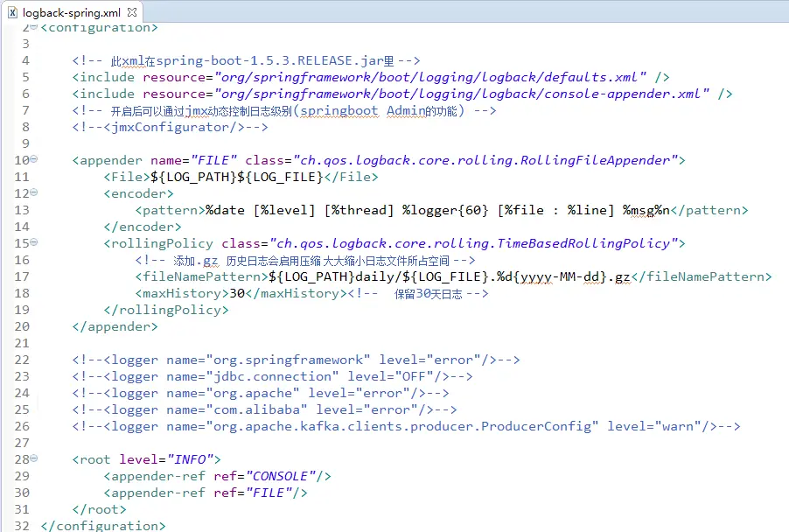Viewport: 789px width, 532px height.
Task: Click the closing encoder tag on line 14
Action: click(x=143, y=227)
